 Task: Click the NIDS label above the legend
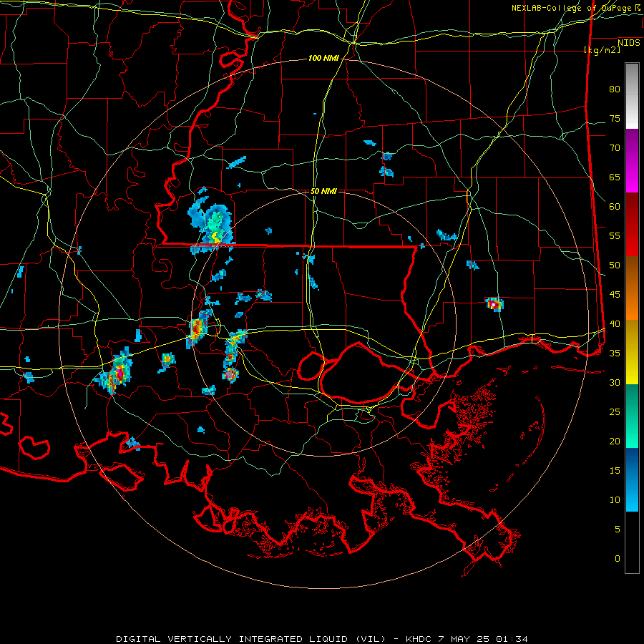point(628,43)
